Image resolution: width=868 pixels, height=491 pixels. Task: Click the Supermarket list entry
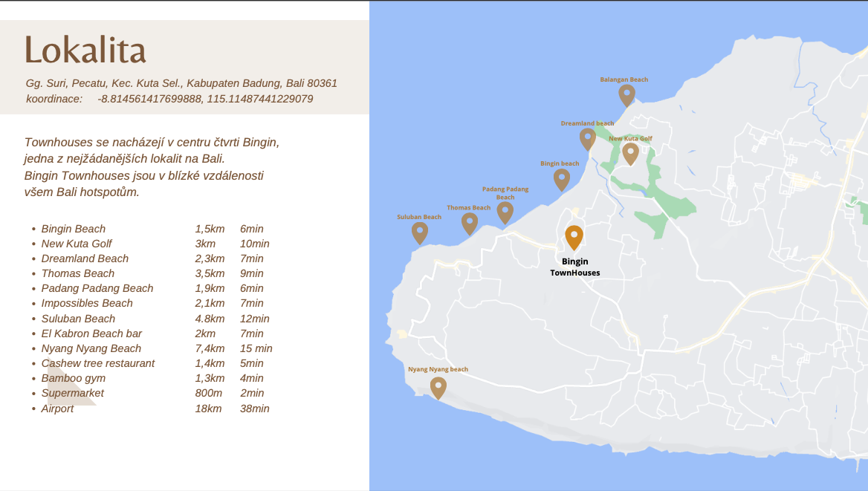pyautogui.click(x=72, y=393)
